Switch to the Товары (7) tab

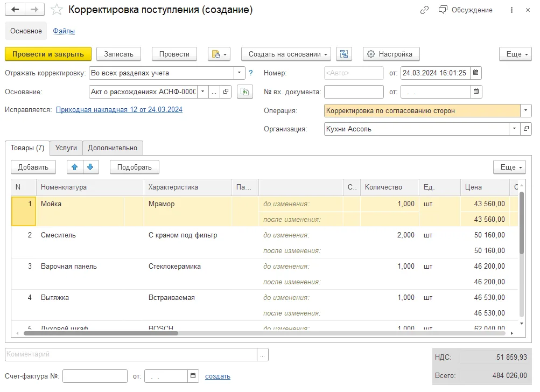[27, 148]
